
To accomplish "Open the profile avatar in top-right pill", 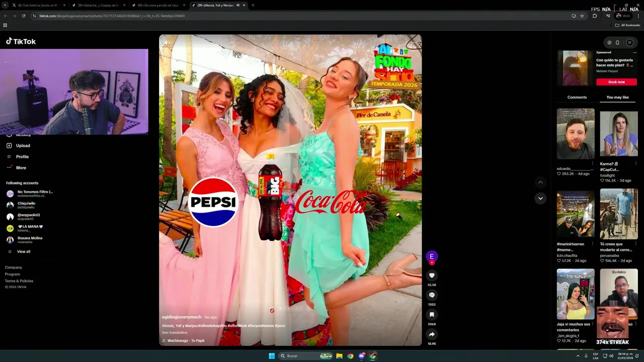I will (x=629, y=43).
